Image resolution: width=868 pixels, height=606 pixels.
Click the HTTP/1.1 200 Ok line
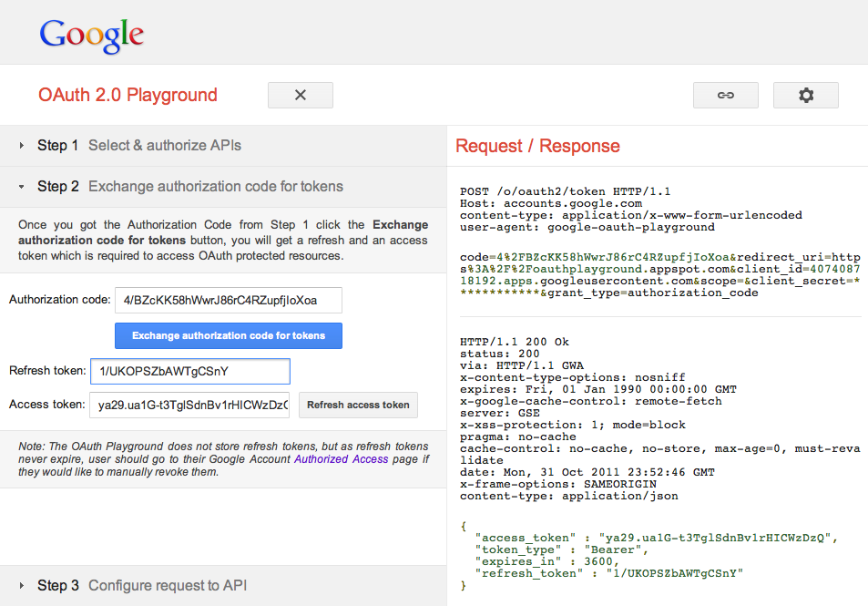click(515, 342)
